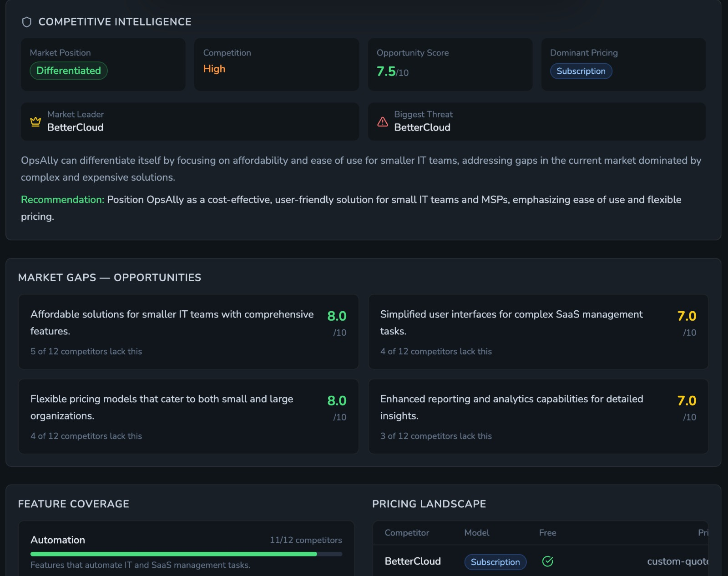This screenshot has height=576, width=728.
Task: Click the Competitor column header
Action: (x=407, y=533)
